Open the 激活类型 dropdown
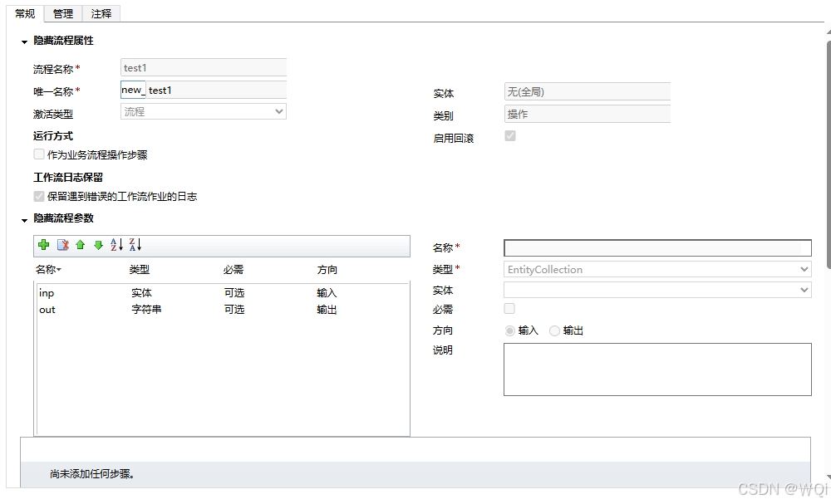The height and width of the screenshot is (504, 831). (x=204, y=112)
